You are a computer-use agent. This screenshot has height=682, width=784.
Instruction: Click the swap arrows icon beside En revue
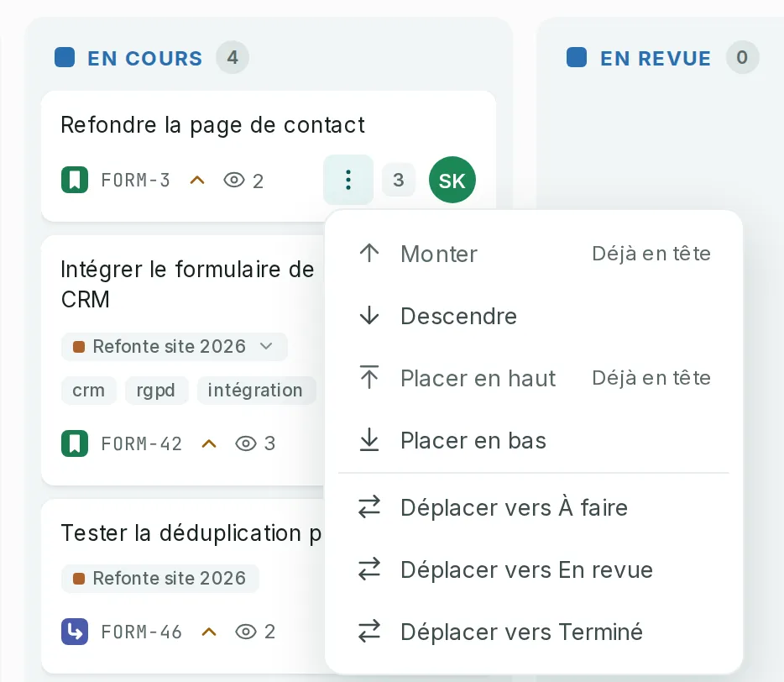pos(369,569)
